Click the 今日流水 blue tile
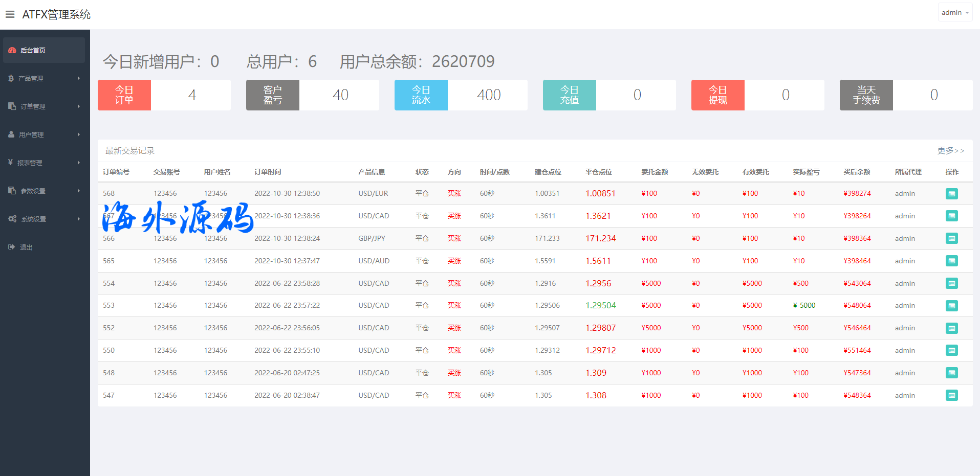Image resolution: width=980 pixels, height=476 pixels. pos(421,95)
